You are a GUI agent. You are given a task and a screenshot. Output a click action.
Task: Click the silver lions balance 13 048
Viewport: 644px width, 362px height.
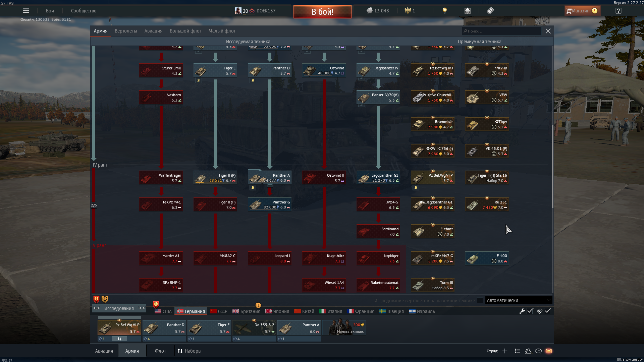(378, 11)
